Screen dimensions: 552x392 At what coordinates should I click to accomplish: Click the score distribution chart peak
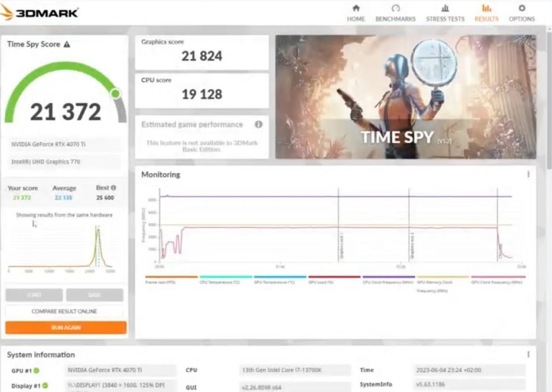click(x=98, y=231)
